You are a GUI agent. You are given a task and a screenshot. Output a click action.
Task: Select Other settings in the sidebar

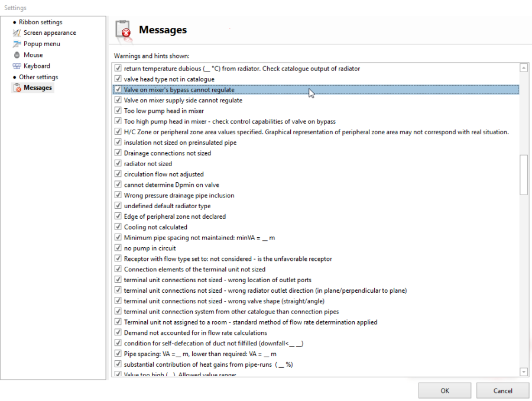point(38,77)
